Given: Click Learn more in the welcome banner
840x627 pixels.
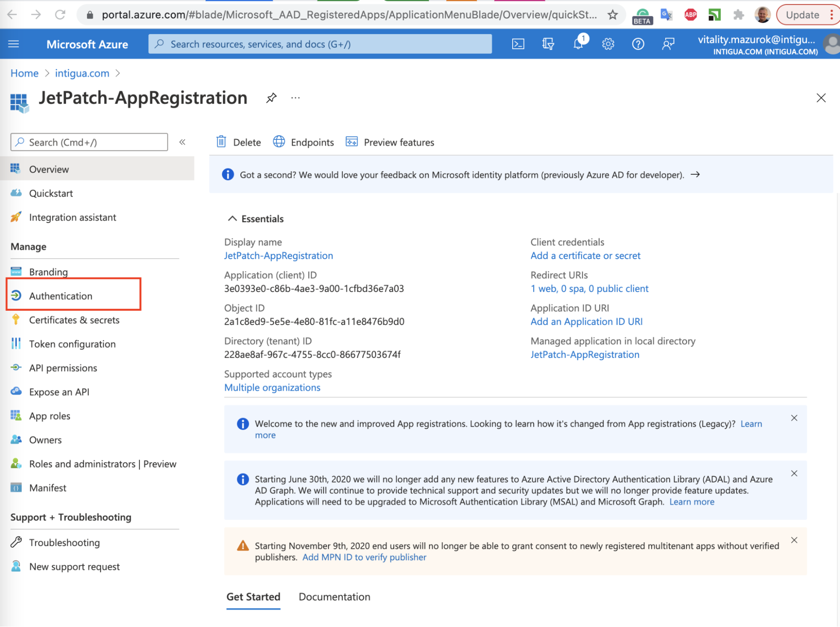Looking at the screenshot, I should click(x=751, y=423).
